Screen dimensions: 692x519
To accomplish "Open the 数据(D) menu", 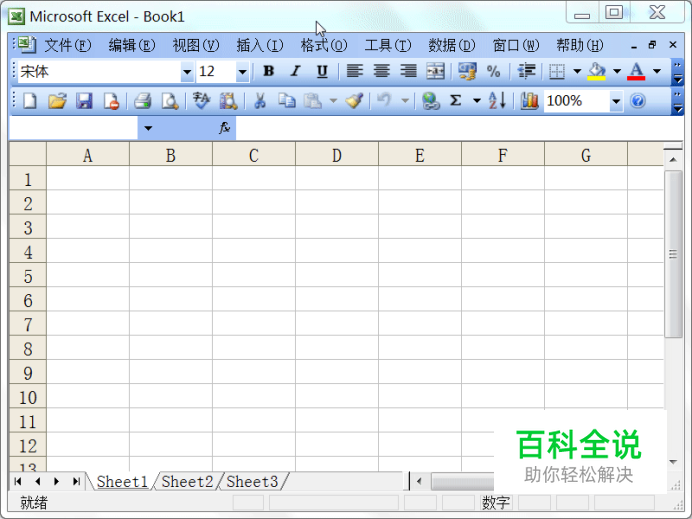I will [451, 45].
